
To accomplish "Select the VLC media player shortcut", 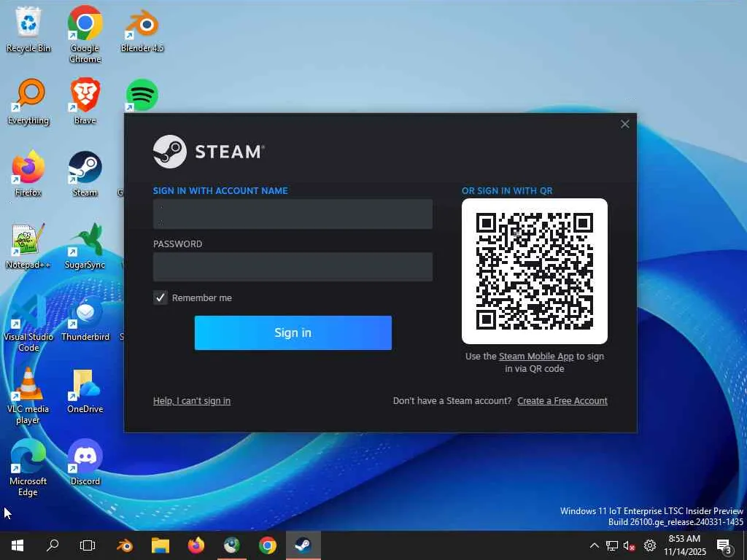I will (x=28, y=396).
